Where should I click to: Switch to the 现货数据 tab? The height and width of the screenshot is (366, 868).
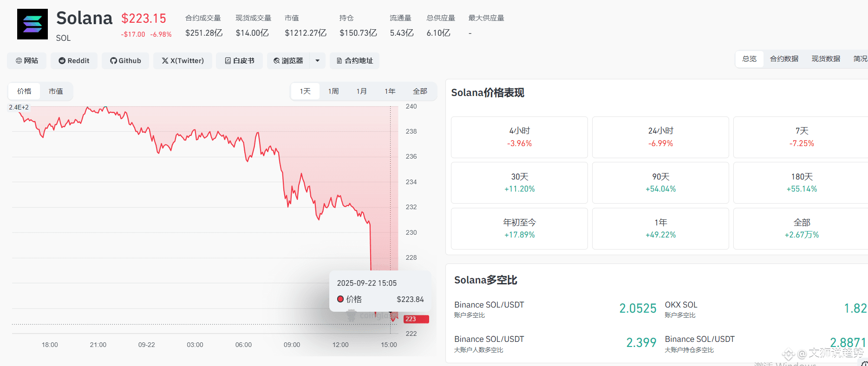826,59
